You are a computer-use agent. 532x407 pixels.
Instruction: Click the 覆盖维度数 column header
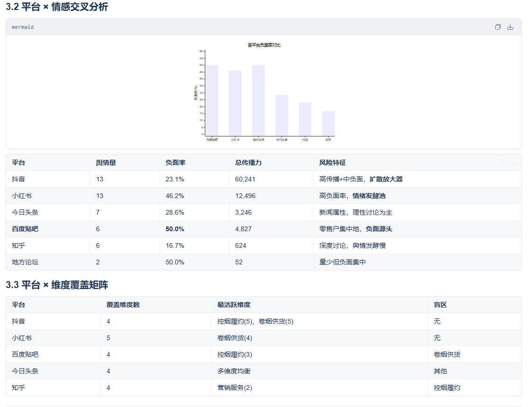123,305
